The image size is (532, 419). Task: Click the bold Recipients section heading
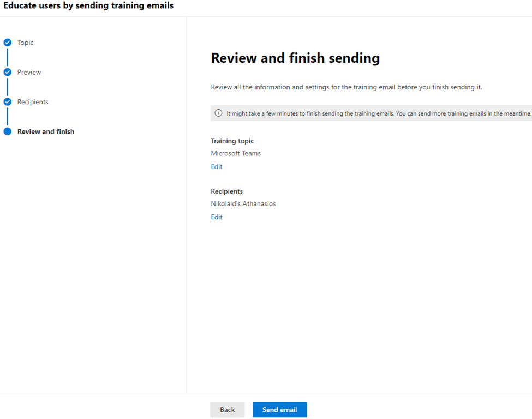click(227, 191)
